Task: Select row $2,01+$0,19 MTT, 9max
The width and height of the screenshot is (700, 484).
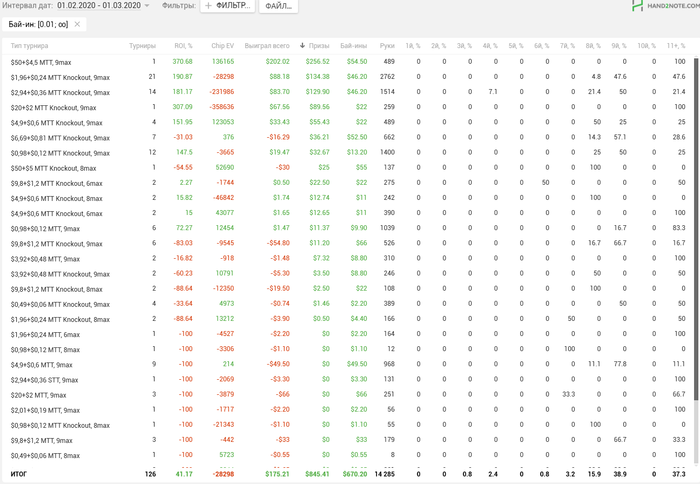Action: click(x=348, y=410)
